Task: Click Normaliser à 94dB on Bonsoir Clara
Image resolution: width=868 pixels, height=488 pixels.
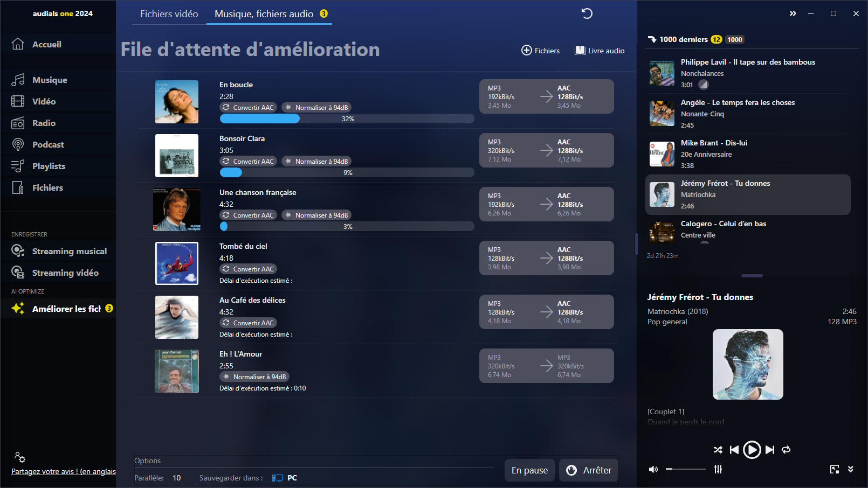Action: [316, 161]
